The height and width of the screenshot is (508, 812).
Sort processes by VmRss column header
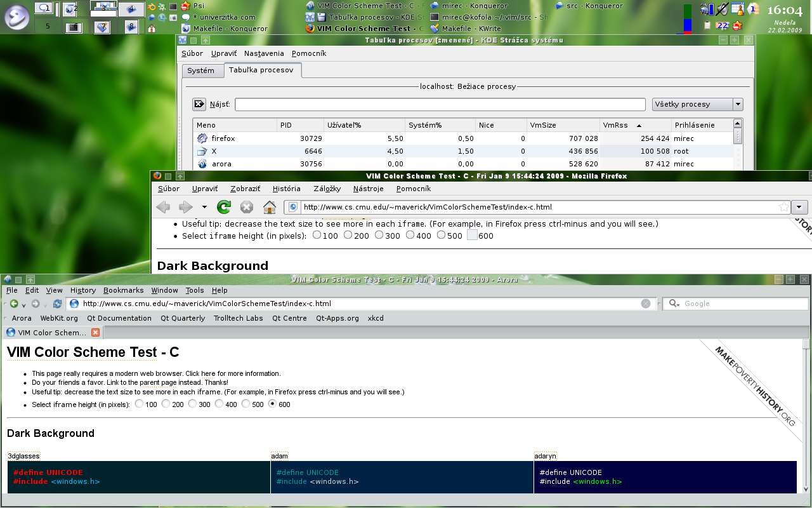click(635, 125)
